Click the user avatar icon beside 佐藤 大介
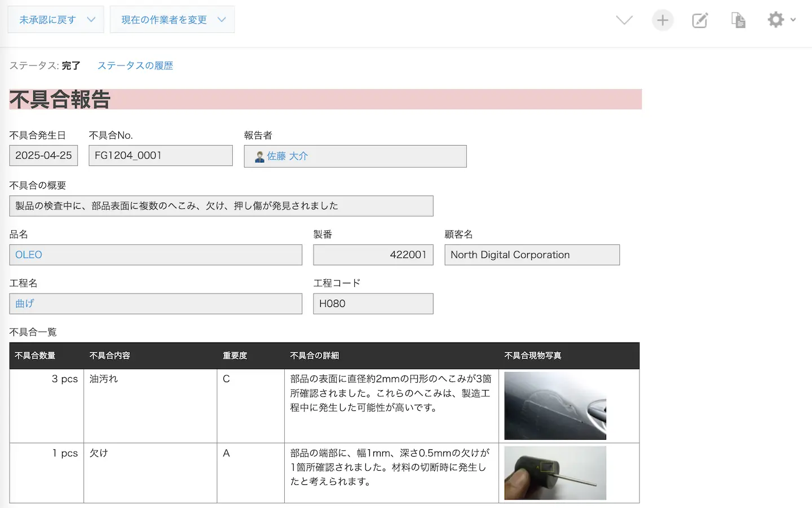Viewport: 812px width, 508px height. pos(259,157)
